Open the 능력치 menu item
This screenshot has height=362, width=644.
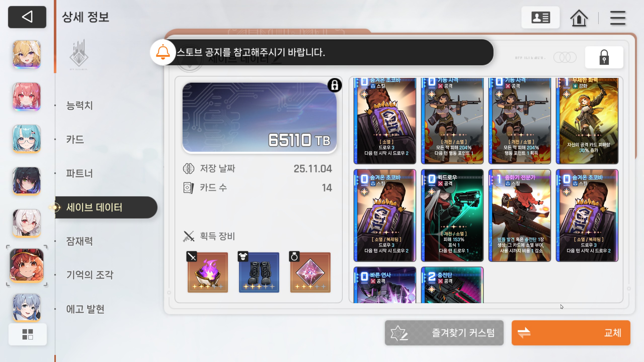coord(79,105)
